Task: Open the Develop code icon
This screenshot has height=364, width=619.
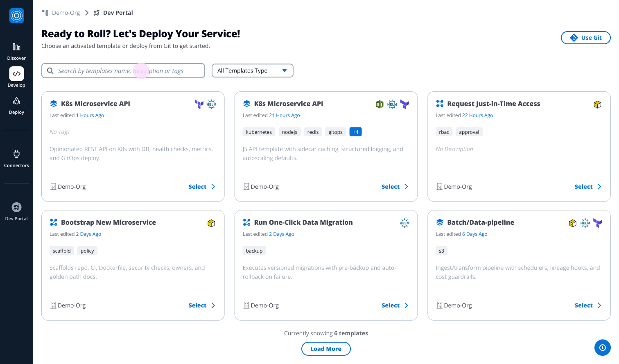Action: (x=16, y=74)
